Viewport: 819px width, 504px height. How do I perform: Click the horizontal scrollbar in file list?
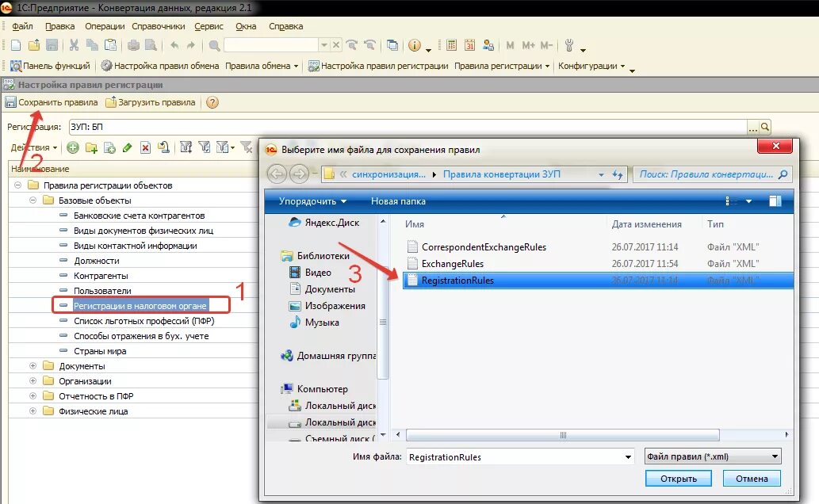pyautogui.click(x=563, y=435)
